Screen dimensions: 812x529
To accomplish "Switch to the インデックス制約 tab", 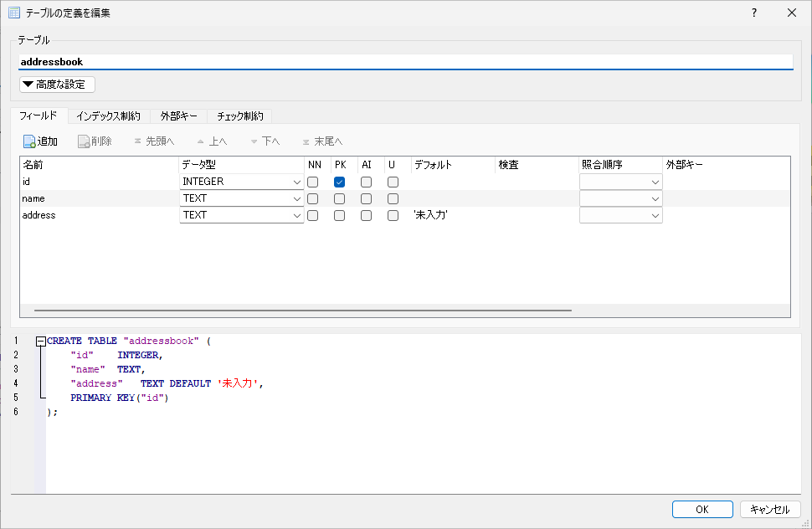I will click(109, 116).
